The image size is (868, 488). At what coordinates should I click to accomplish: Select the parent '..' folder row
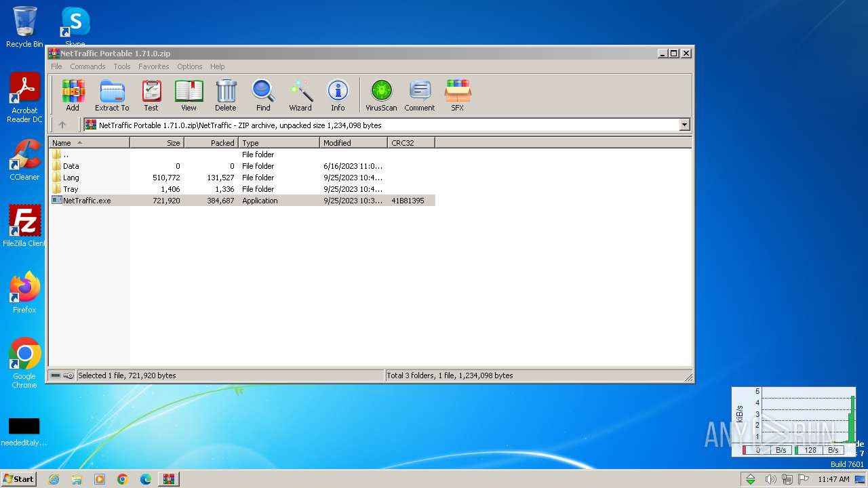tap(242, 155)
